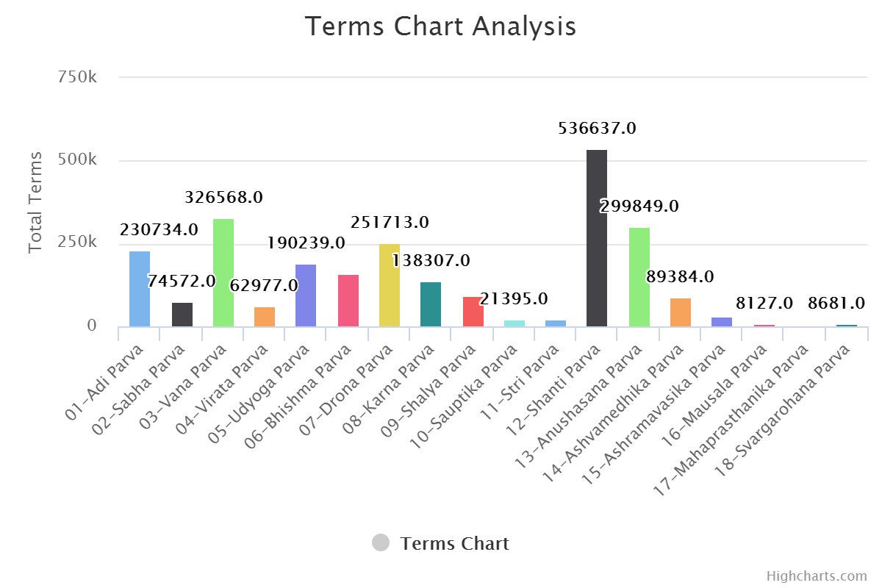Select the 03-Vana Parva green bar

point(223,273)
